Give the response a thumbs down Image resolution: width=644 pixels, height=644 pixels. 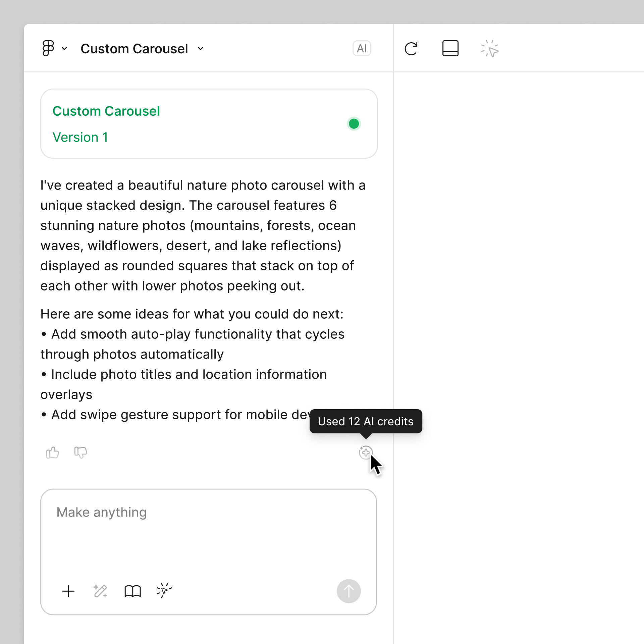click(x=80, y=452)
